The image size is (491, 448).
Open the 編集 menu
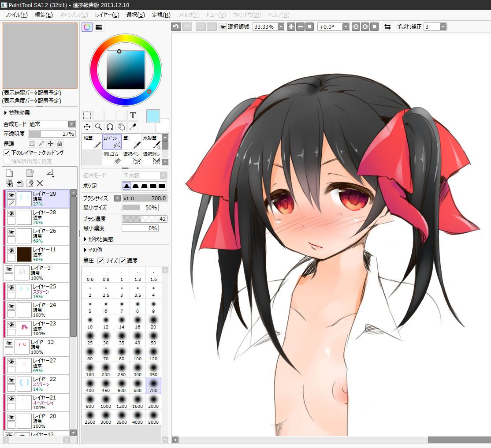tap(44, 15)
